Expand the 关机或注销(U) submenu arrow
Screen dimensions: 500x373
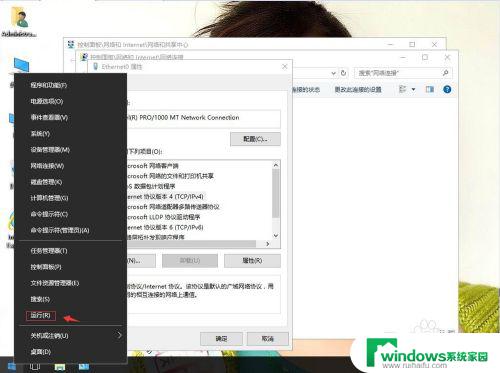(x=119, y=335)
